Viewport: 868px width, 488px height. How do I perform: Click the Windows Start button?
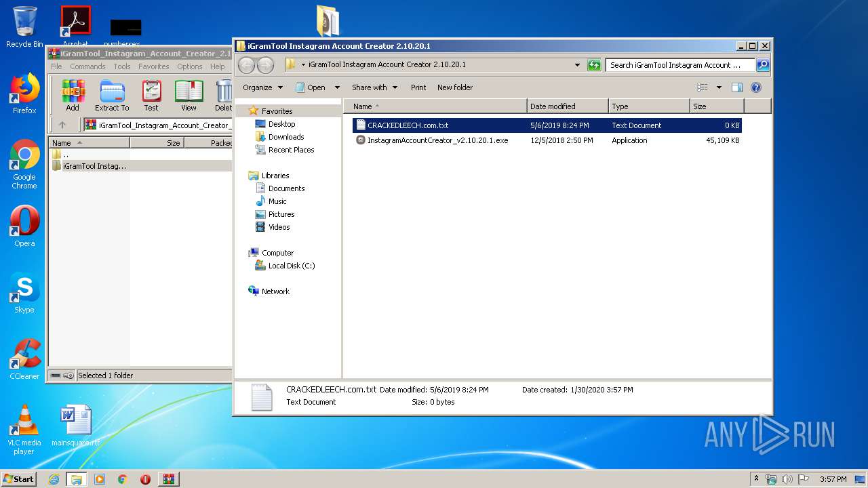18,479
